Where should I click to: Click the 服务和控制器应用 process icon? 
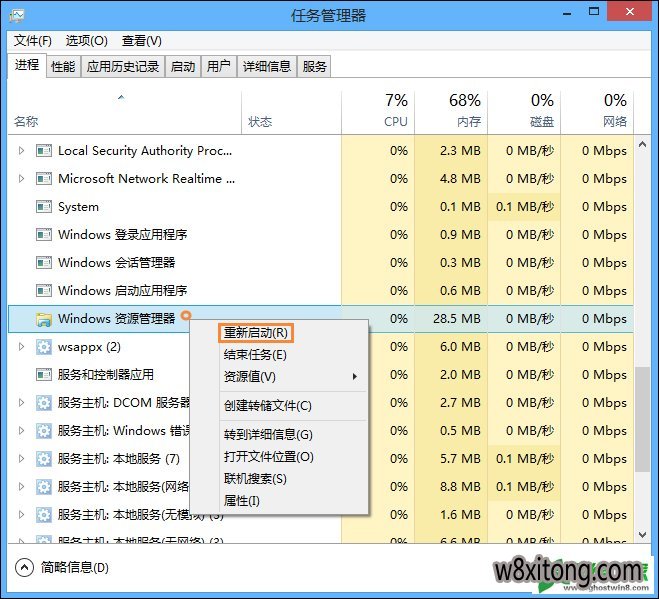point(43,375)
